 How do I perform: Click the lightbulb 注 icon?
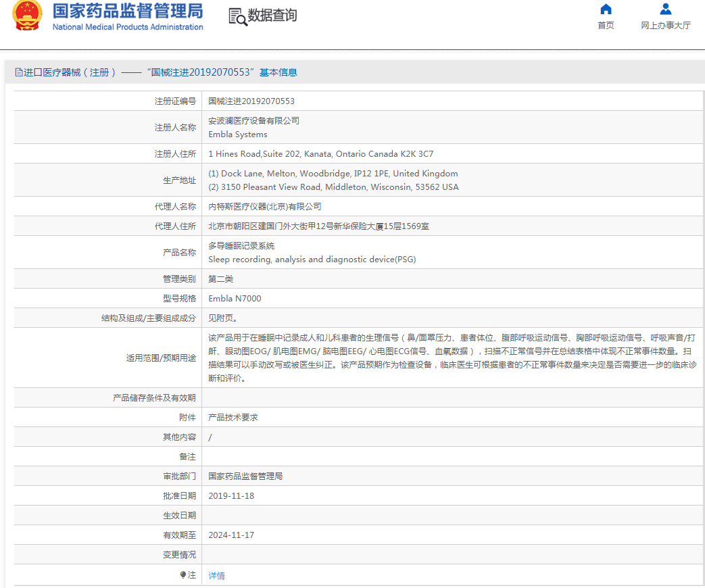183,575
